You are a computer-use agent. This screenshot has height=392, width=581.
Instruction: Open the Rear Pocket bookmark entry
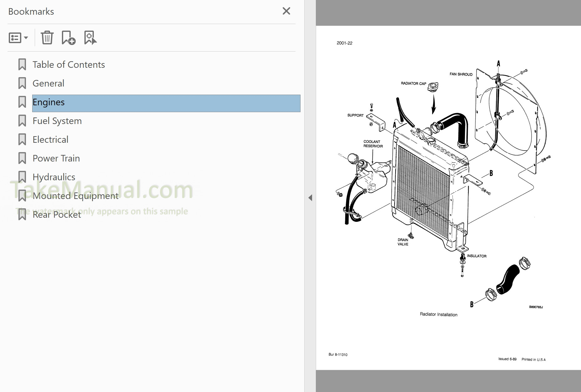(x=56, y=214)
